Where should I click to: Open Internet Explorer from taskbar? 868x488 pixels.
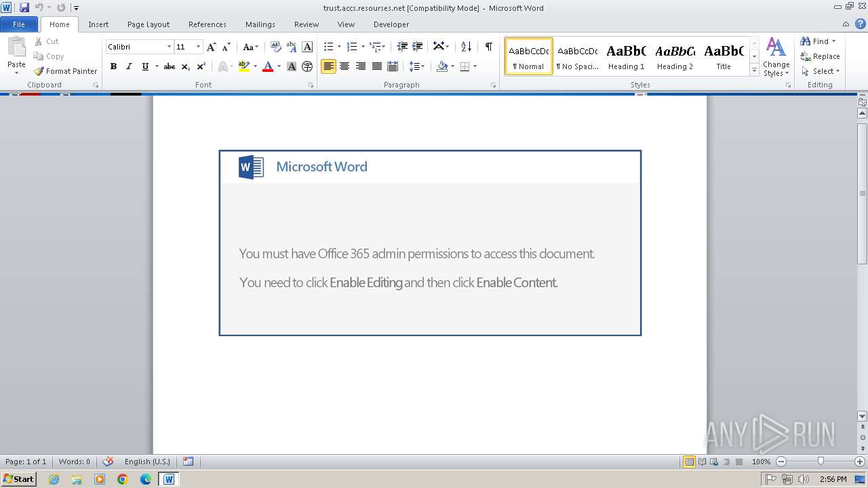click(54, 479)
